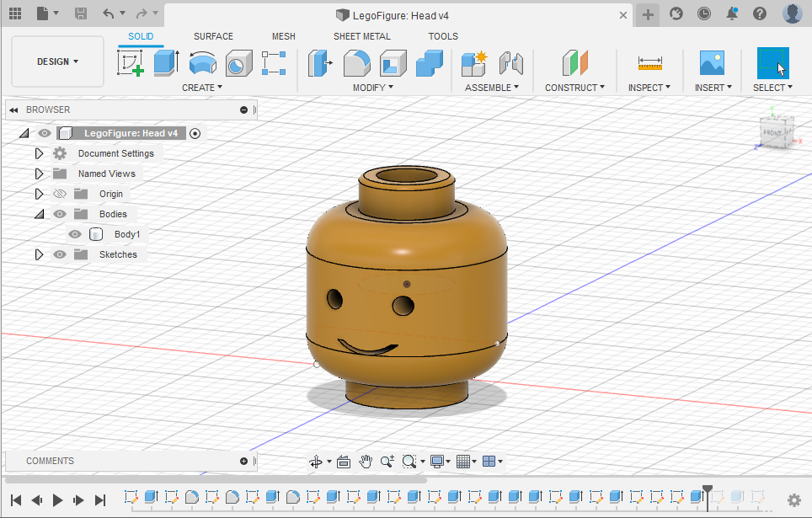Open the Help question mark icon
Image resolution: width=812 pixels, height=518 pixels.
click(x=760, y=13)
